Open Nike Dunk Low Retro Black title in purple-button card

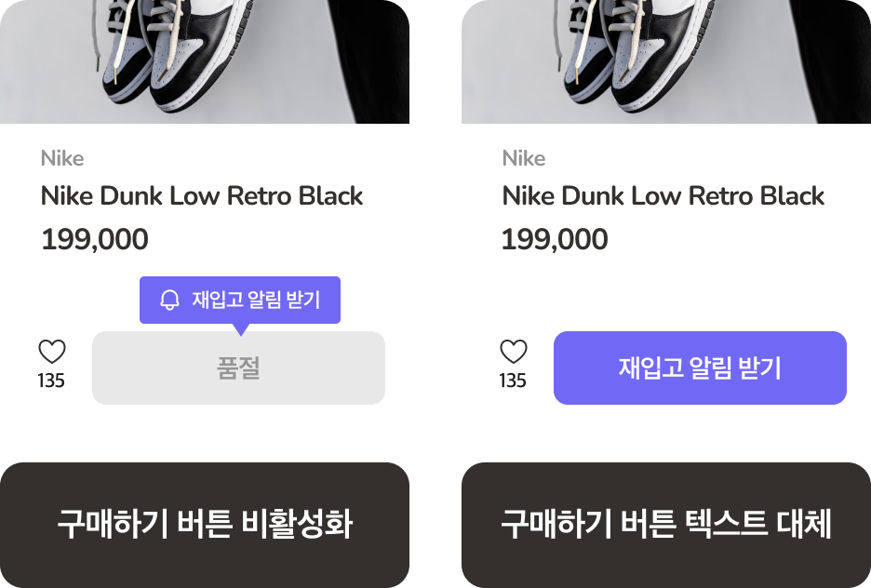[663, 196]
